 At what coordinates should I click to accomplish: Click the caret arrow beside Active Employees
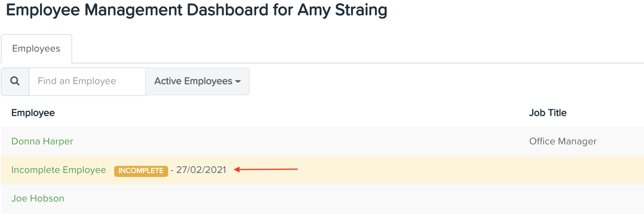tap(238, 81)
